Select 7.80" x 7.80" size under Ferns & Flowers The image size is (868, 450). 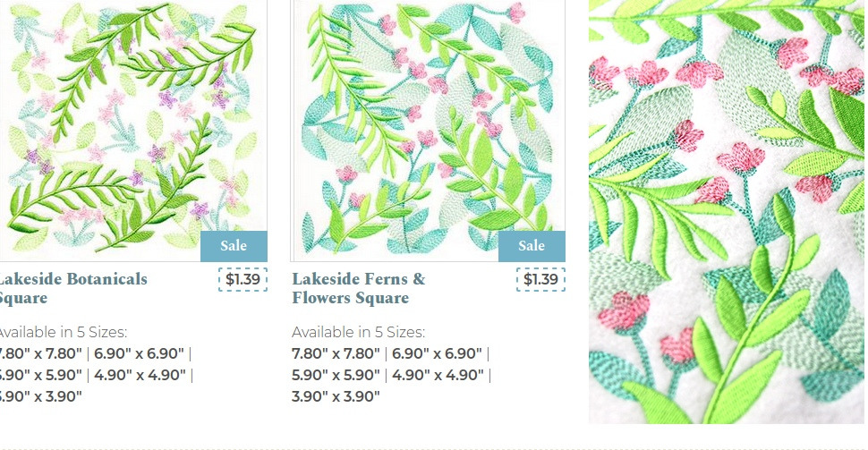(336, 353)
